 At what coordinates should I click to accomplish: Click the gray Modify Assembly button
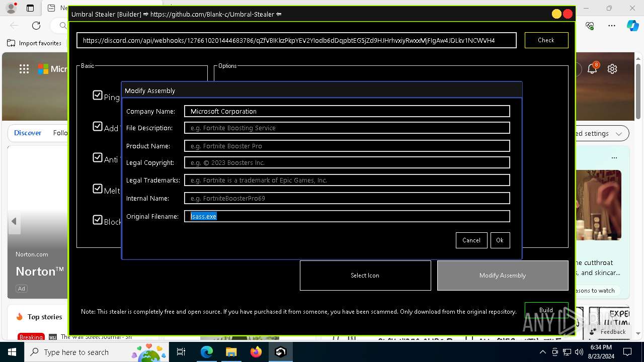(503, 276)
